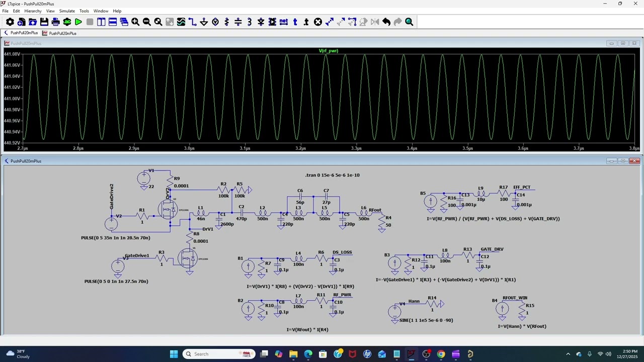644x362 pixels.
Task: Open the Edit menu
Action: tap(17, 11)
